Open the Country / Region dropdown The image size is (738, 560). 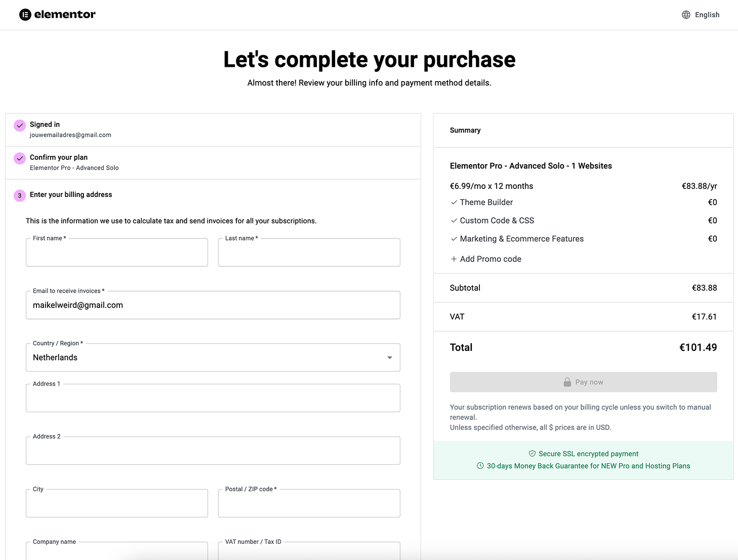tap(213, 357)
